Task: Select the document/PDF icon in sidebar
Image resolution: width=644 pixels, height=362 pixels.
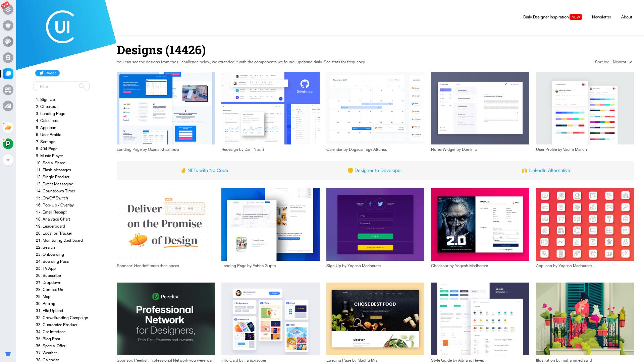Action: 8,90
